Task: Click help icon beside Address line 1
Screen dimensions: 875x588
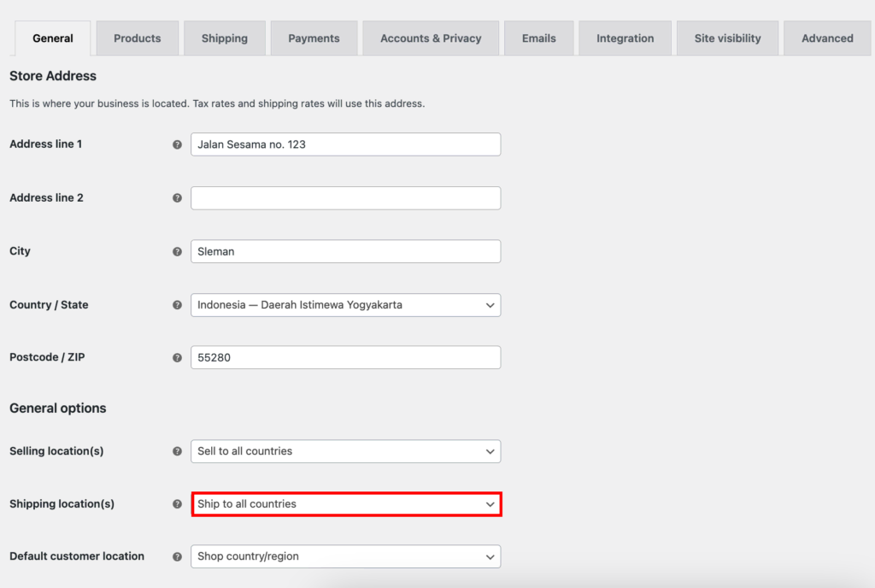Action: [x=177, y=144]
